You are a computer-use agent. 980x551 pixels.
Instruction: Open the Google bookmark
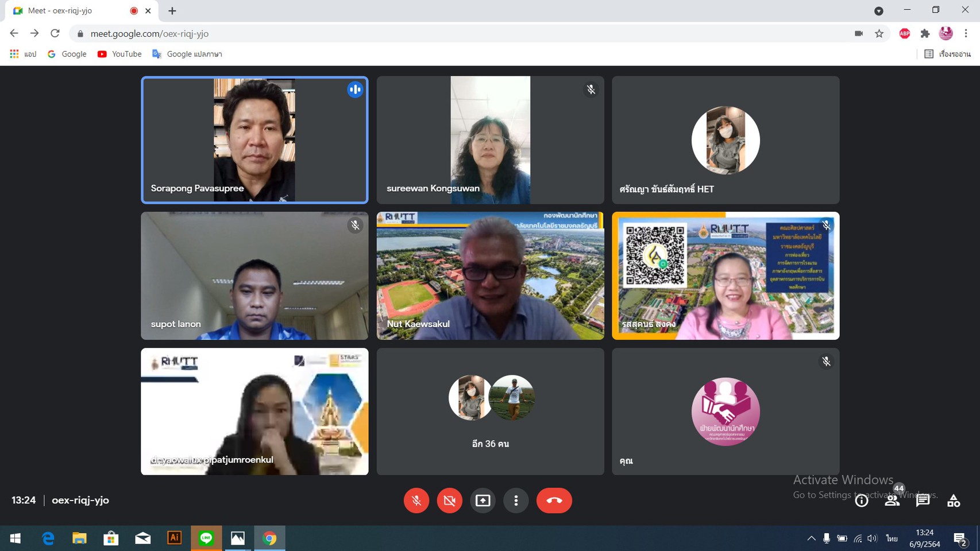tap(67, 54)
